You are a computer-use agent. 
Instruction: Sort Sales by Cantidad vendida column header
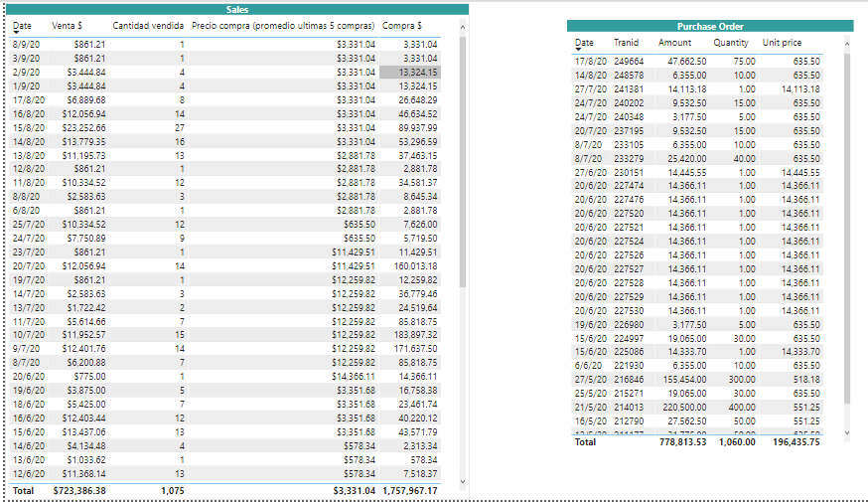pyautogui.click(x=148, y=26)
